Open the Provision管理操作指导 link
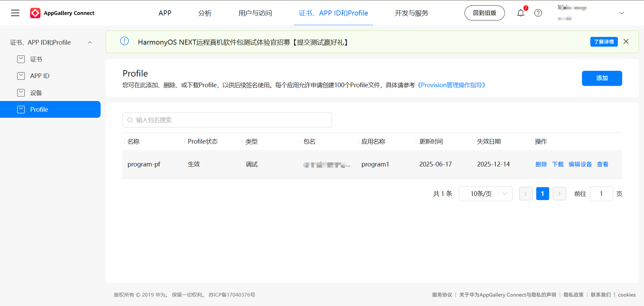644x306 pixels. [451, 85]
